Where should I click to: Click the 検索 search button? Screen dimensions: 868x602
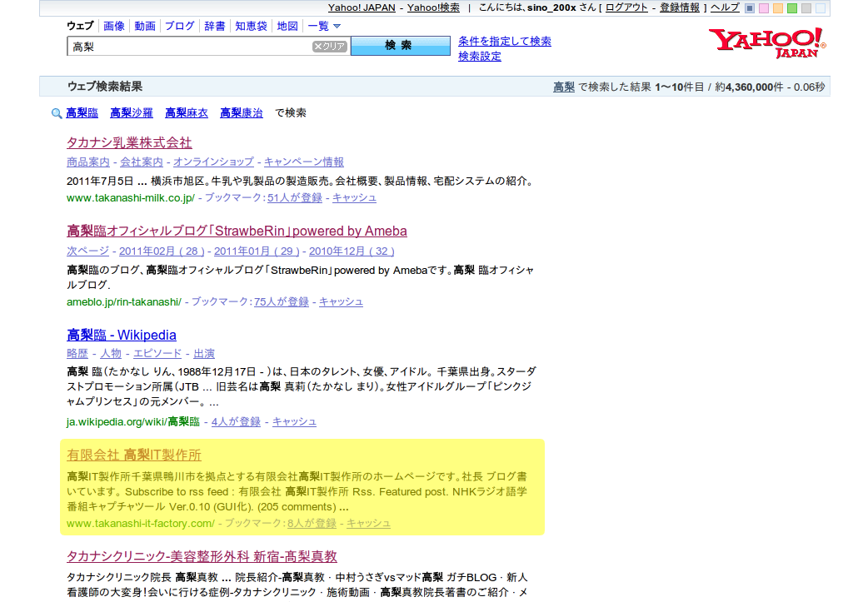[x=401, y=46]
